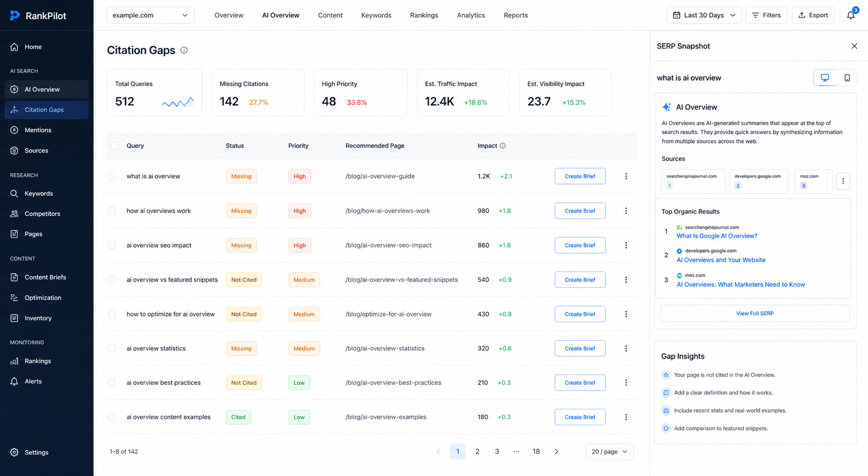Open Pages under Research

click(x=47, y=234)
